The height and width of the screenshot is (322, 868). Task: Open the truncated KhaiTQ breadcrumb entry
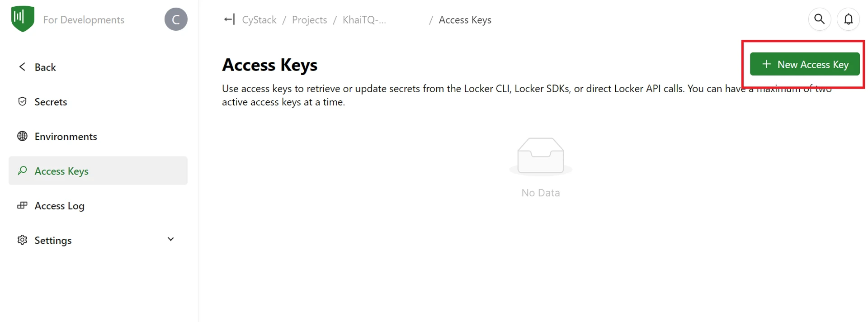coord(364,19)
